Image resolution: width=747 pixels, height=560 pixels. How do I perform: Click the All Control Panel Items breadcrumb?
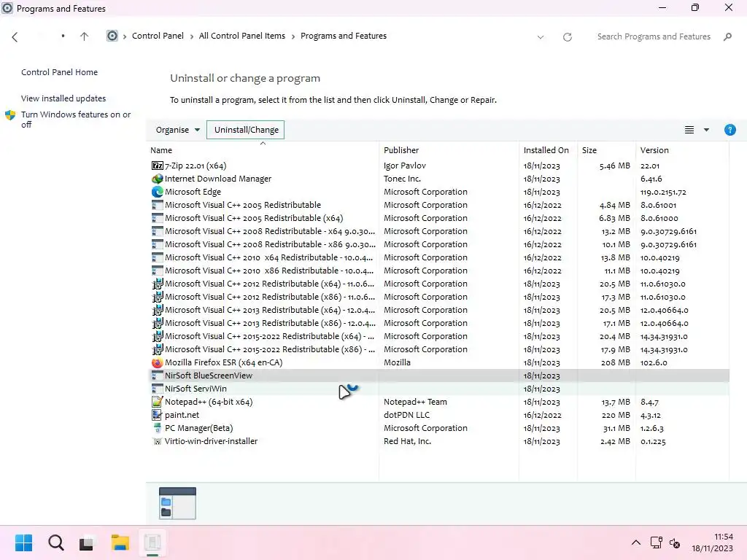tap(242, 36)
